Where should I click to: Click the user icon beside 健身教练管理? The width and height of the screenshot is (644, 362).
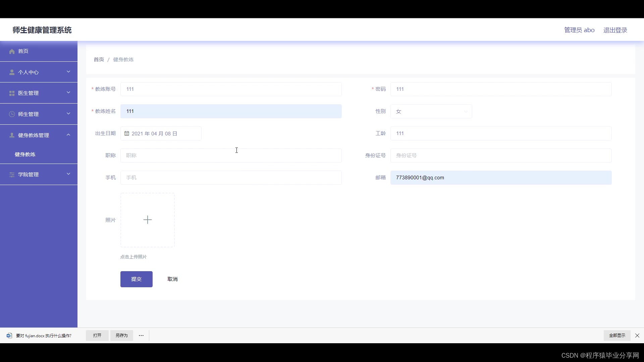point(12,135)
